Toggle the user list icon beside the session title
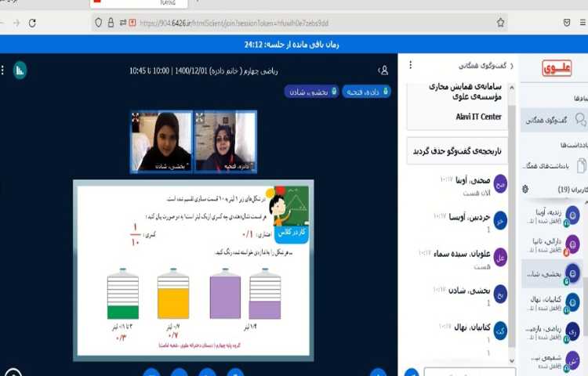This screenshot has height=376, width=588. (383, 70)
